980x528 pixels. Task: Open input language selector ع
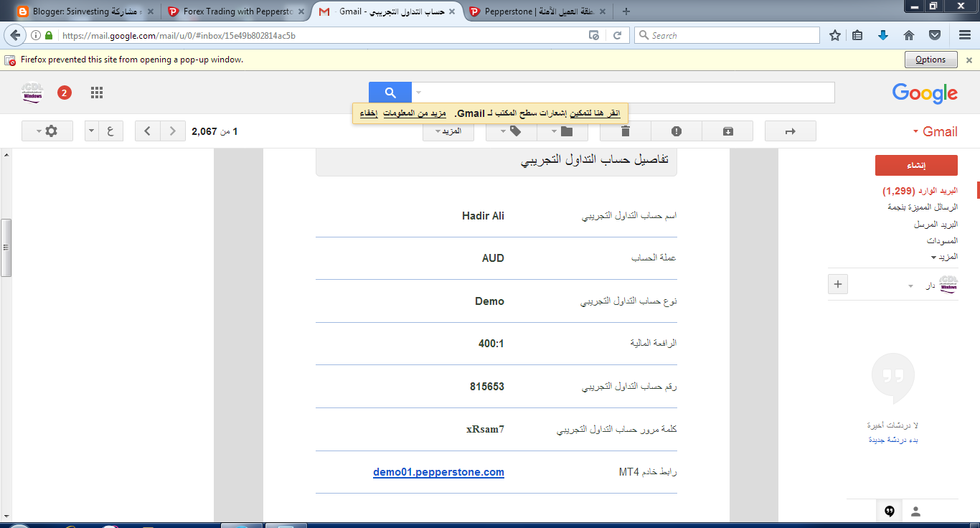(110, 131)
